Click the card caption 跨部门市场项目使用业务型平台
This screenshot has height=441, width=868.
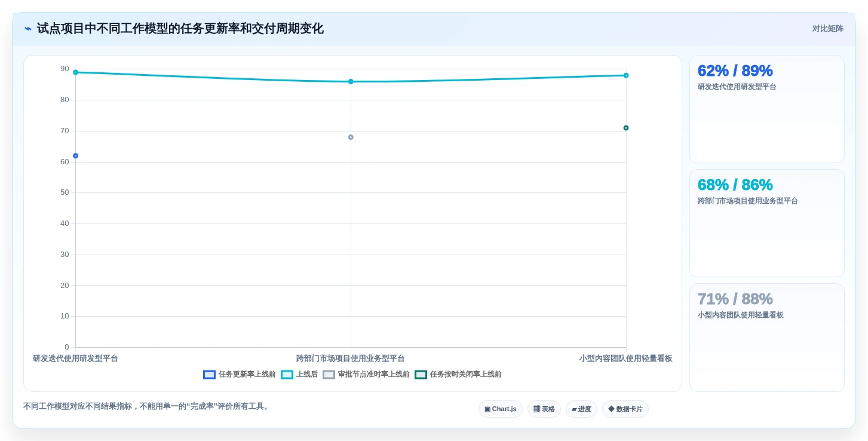[x=747, y=201]
